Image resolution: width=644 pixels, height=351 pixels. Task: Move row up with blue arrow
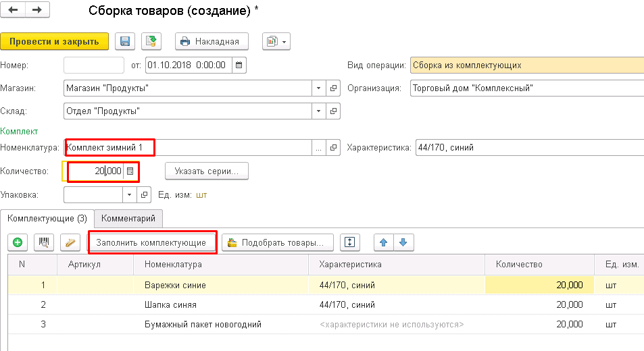pos(383,243)
